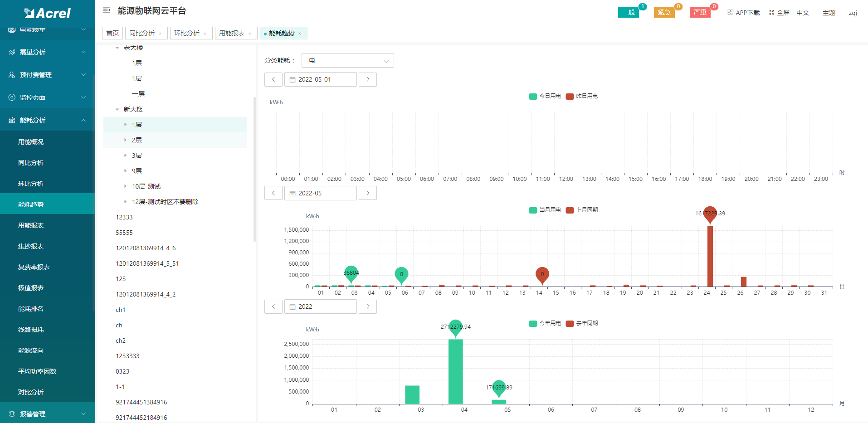This screenshot has width=868, height=423.
Task: Expand the 预付费管理 sidebar menu
Action: click(48, 75)
